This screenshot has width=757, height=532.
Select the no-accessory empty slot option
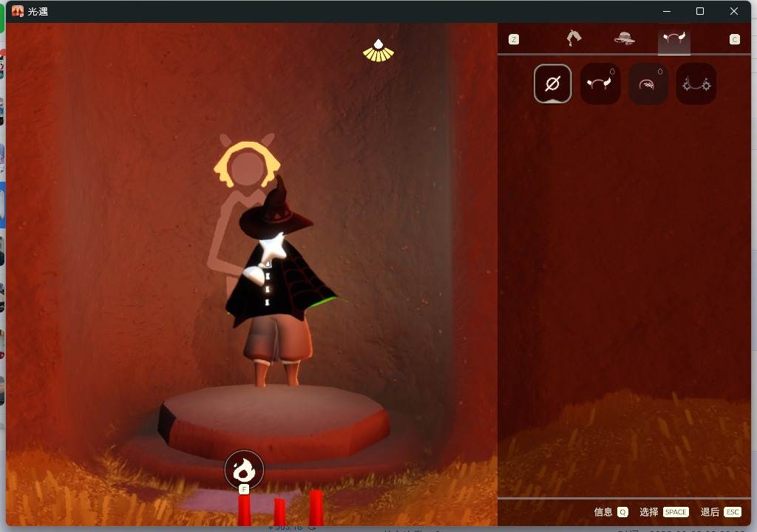coord(552,83)
